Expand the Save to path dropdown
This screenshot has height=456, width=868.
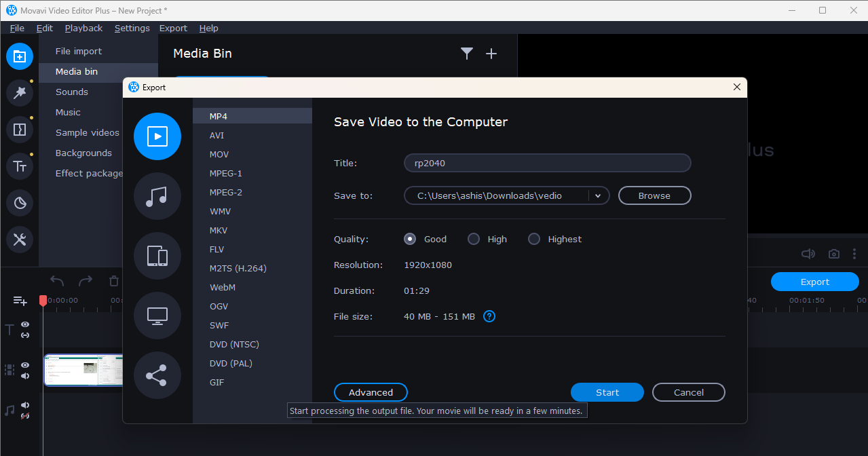pyautogui.click(x=598, y=195)
